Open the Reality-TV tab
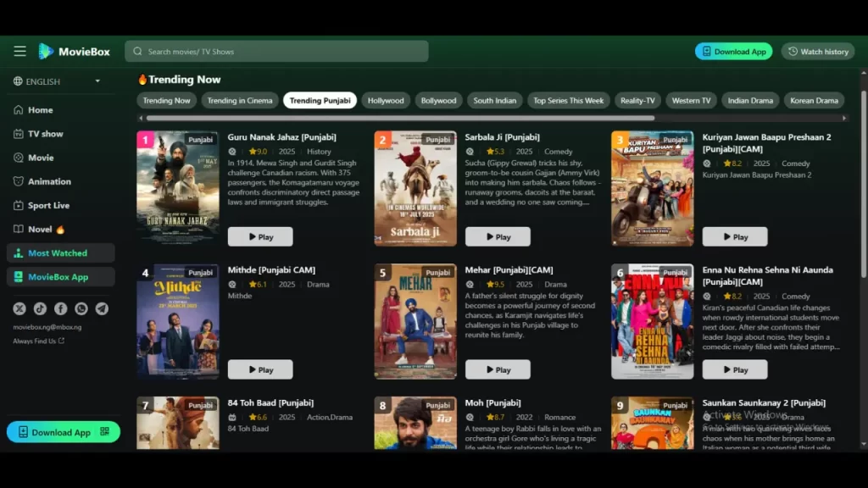Viewport: 868px width, 488px height. 637,100
